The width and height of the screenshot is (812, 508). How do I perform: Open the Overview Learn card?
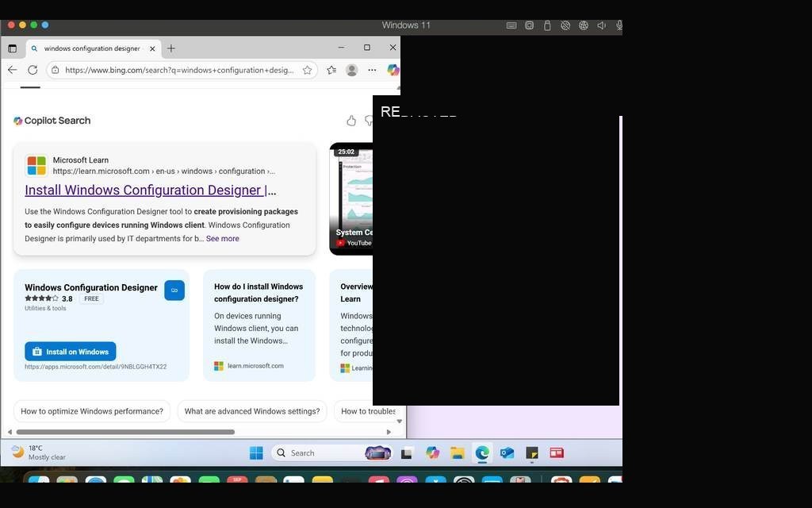click(x=351, y=325)
